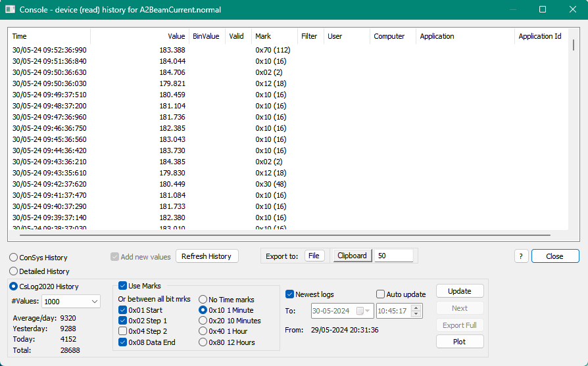Choose the 0x40 1 Hour time mark

pyautogui.click(x=203, y=332)
